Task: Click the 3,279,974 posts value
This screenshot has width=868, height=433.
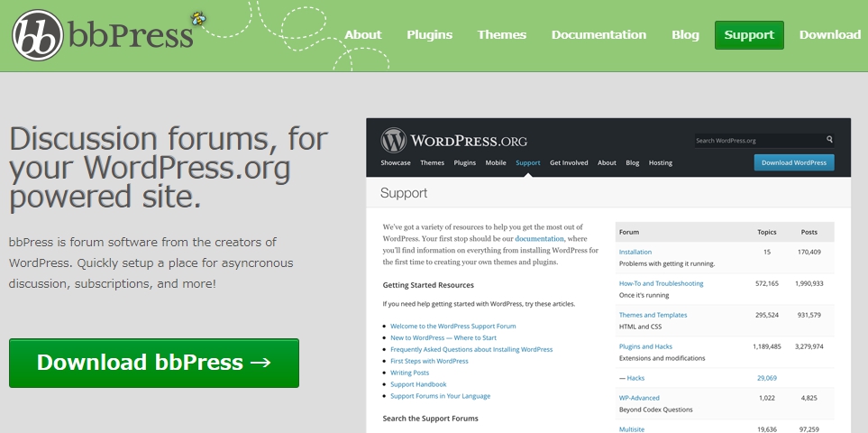Action: click(809, 346)
